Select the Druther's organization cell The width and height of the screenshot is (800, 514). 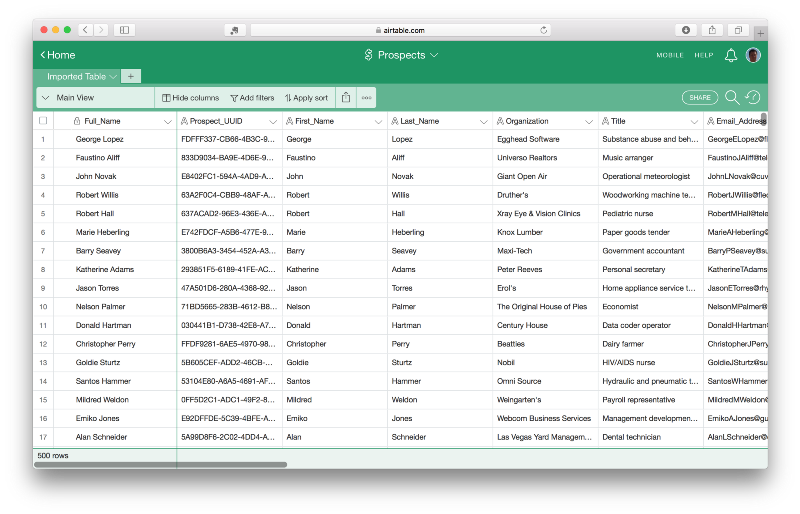545,195
